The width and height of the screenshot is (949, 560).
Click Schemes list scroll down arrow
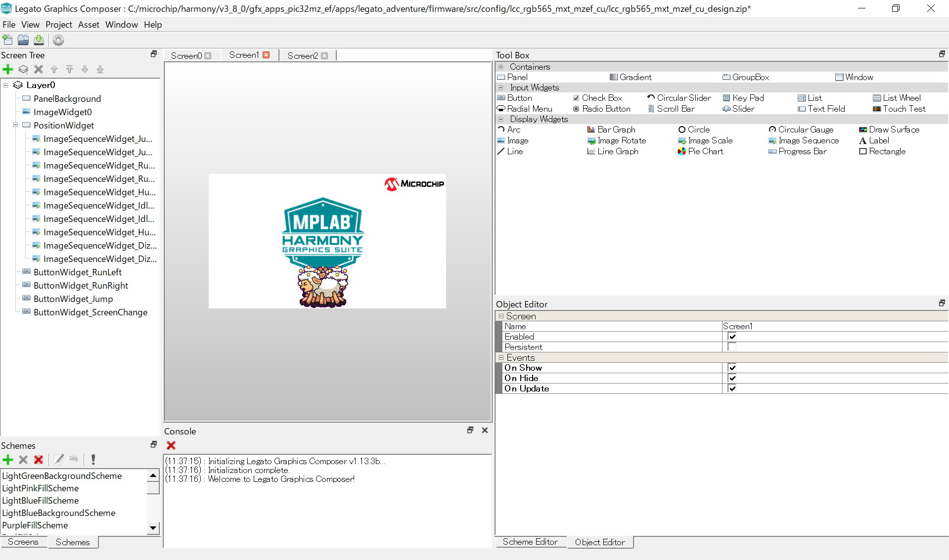153,528
